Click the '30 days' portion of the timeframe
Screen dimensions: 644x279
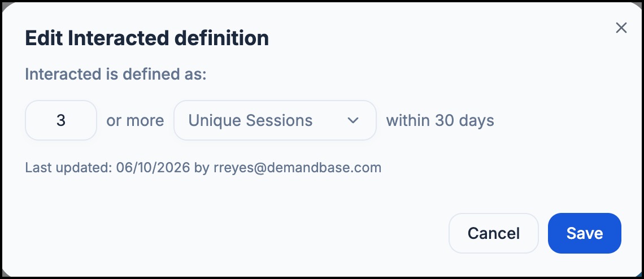tap(464, 120)
